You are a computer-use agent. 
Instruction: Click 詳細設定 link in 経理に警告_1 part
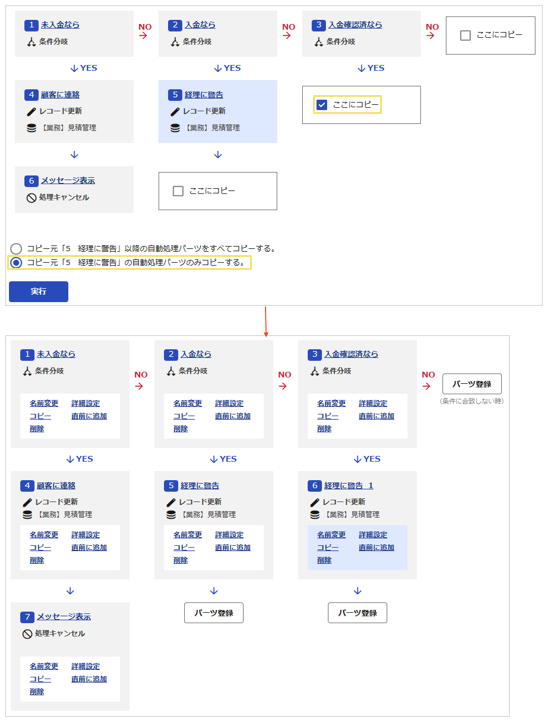pos(373,534)
